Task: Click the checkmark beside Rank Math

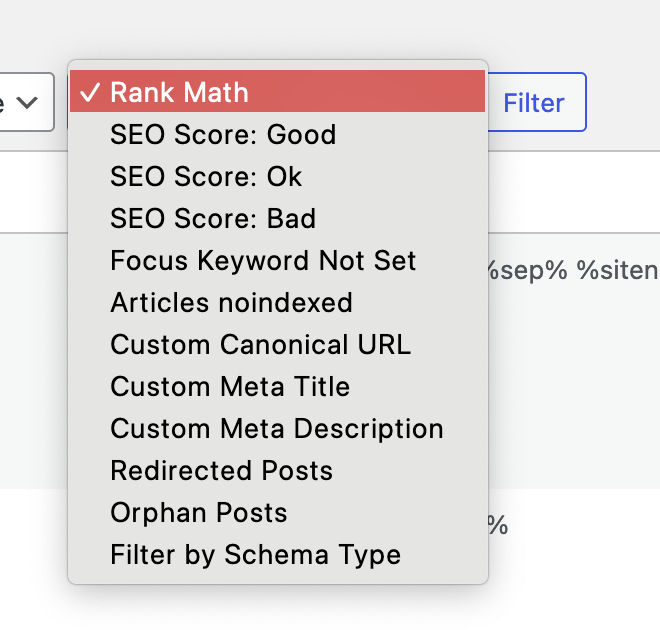Action: point(90,92)
